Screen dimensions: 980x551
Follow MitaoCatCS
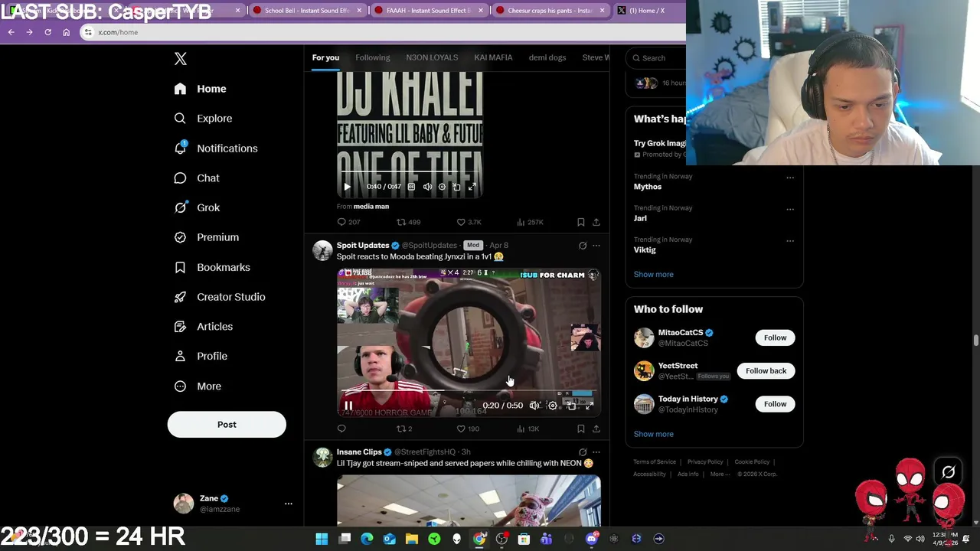(x=775, y=337)
